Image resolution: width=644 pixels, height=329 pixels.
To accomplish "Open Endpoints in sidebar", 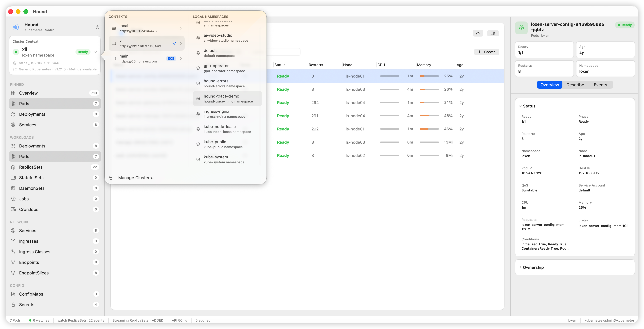I will [55, 262].
